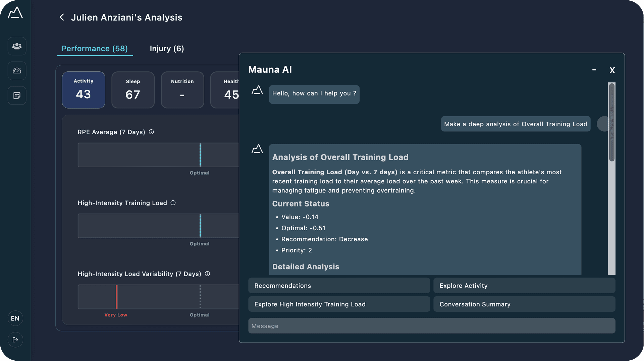644x361 pixels.
Task: Click the user avatar beside the sent message
Action: pos(603,124)
